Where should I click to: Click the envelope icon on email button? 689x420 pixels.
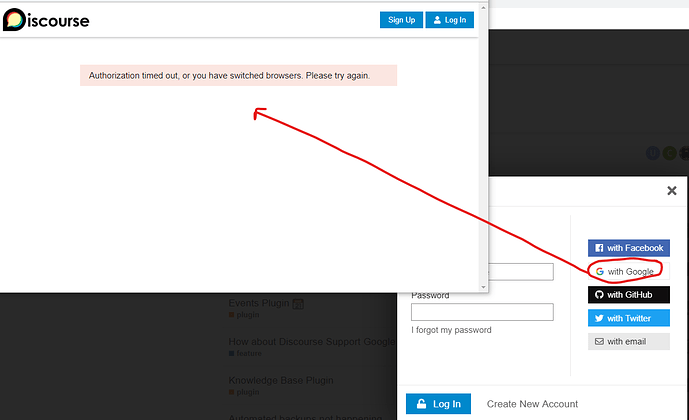point(599,341)
